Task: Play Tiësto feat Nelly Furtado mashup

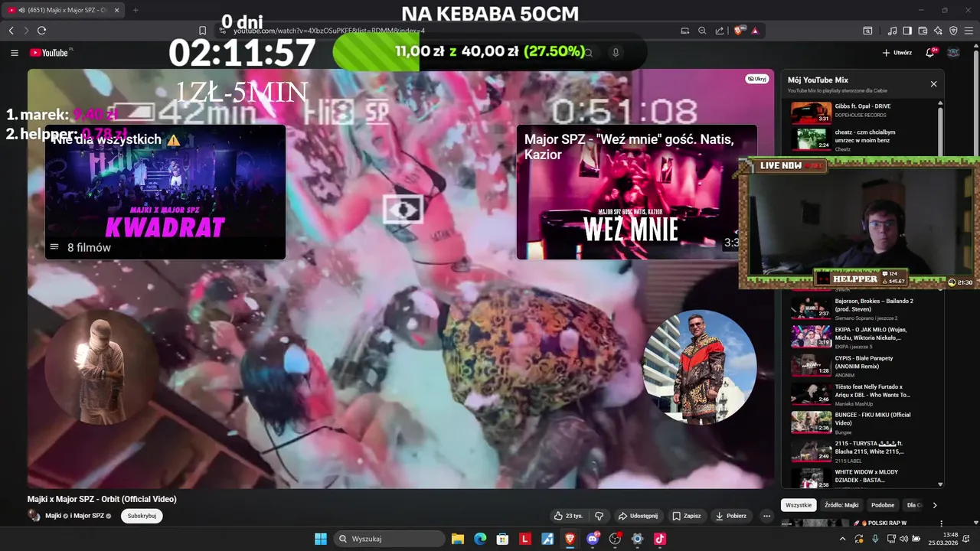Action: pyautogui.click(x=861, y=393)
